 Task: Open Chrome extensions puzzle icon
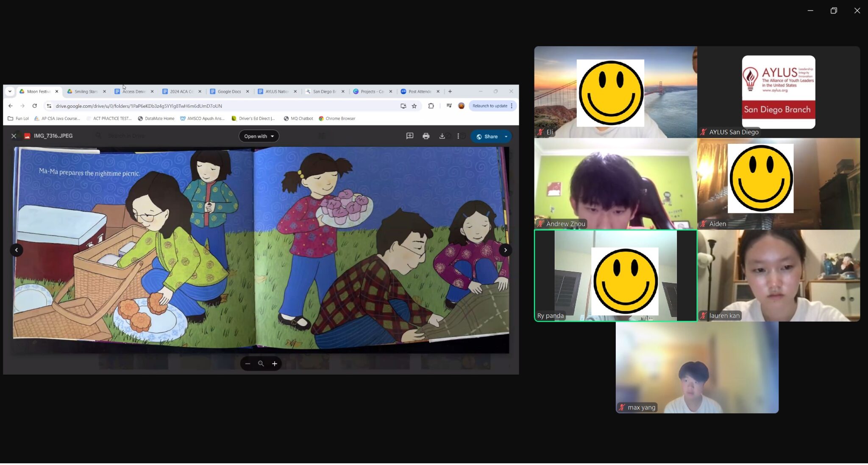[431, 106]
